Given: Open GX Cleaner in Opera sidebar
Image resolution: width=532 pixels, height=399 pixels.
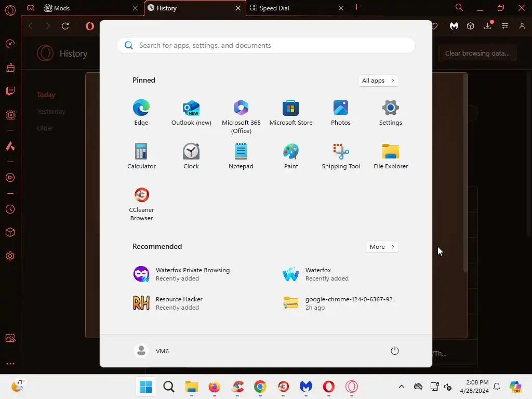Looking at the screenshot, I should pyautogui.click(x=10, y=68).
